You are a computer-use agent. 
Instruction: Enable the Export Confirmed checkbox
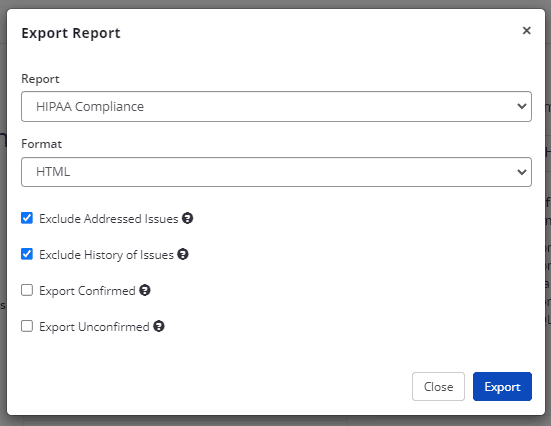pyautogui.click(x=27, y=290)
